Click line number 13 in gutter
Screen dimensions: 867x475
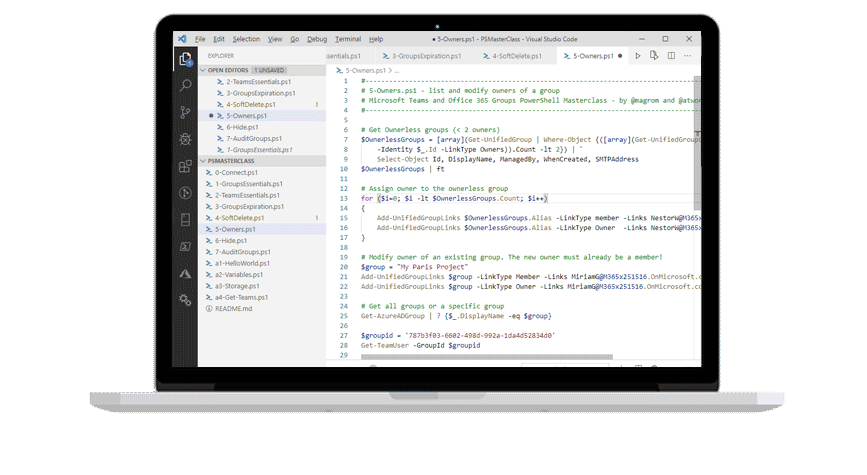pos(344,199)
